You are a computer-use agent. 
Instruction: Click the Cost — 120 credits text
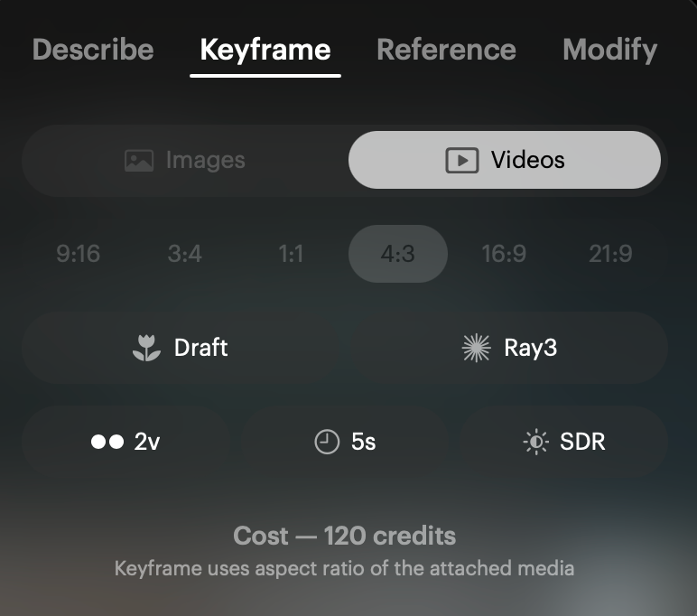pos(345,536)
